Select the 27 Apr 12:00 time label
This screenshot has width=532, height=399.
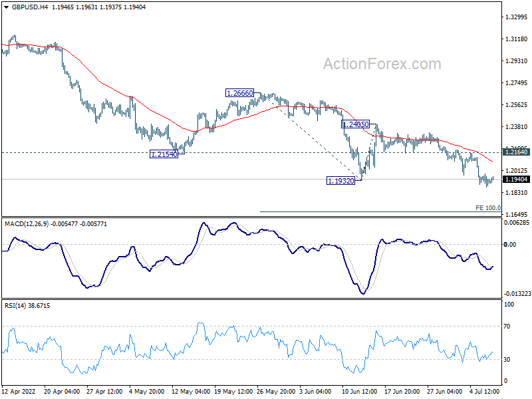tap(104, 391)
